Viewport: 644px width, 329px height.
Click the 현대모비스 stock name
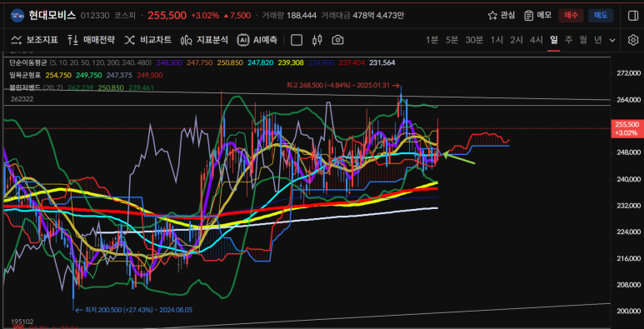[x=52, y=15]
